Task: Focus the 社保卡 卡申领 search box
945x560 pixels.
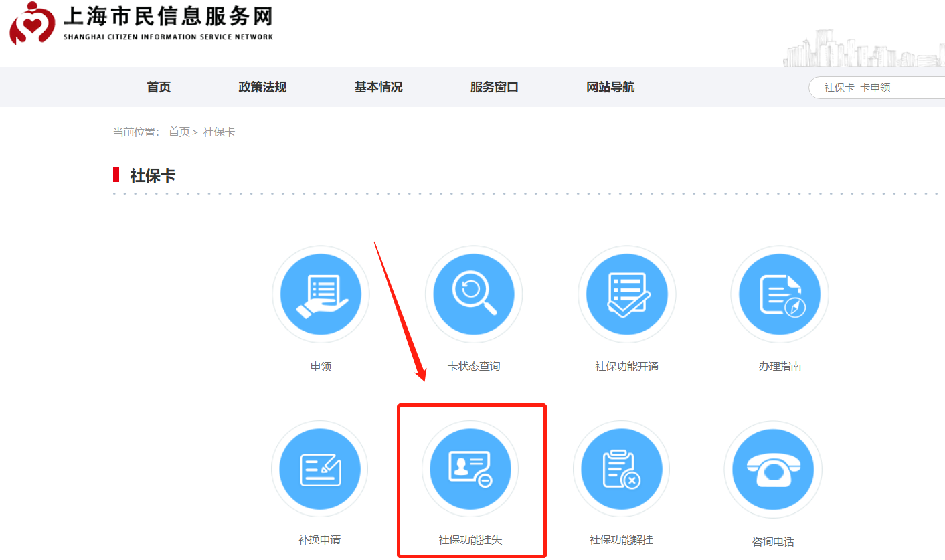Action: click(x=877, y=88)
